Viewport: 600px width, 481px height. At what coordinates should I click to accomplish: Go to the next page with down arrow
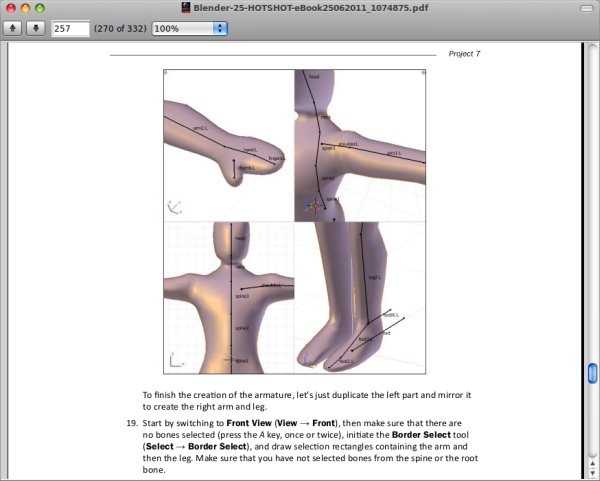point(36,28)
